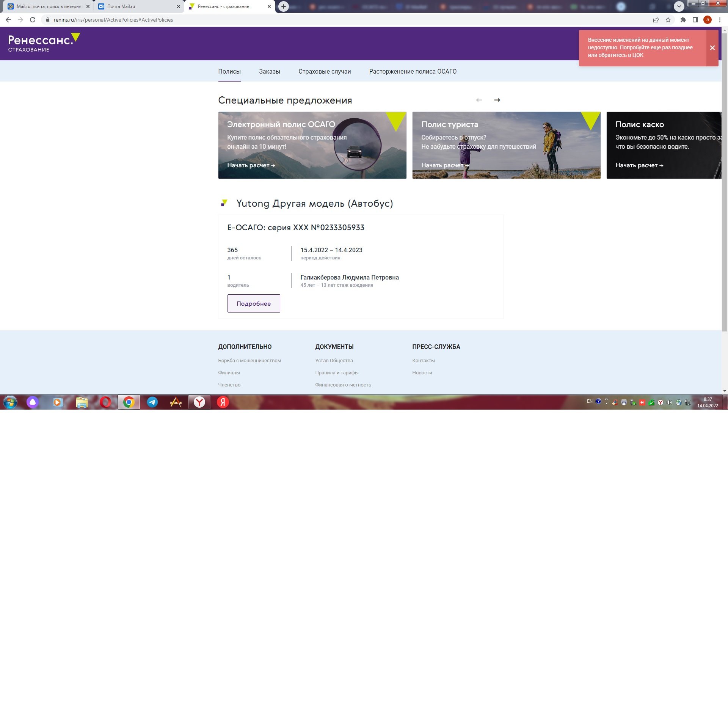Open the Устав Общества document link
The image size is (728, 710).
click(334, 361)
